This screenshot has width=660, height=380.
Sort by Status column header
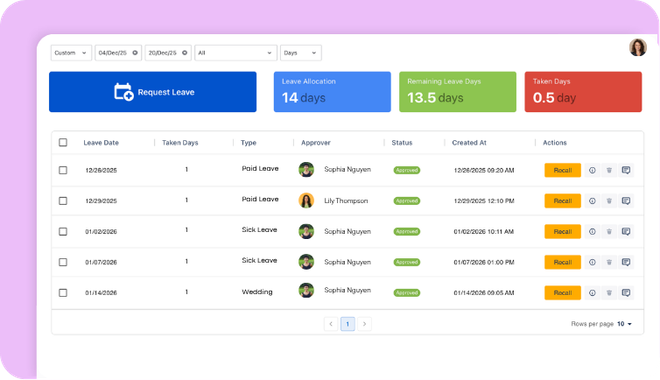(402, 143)
